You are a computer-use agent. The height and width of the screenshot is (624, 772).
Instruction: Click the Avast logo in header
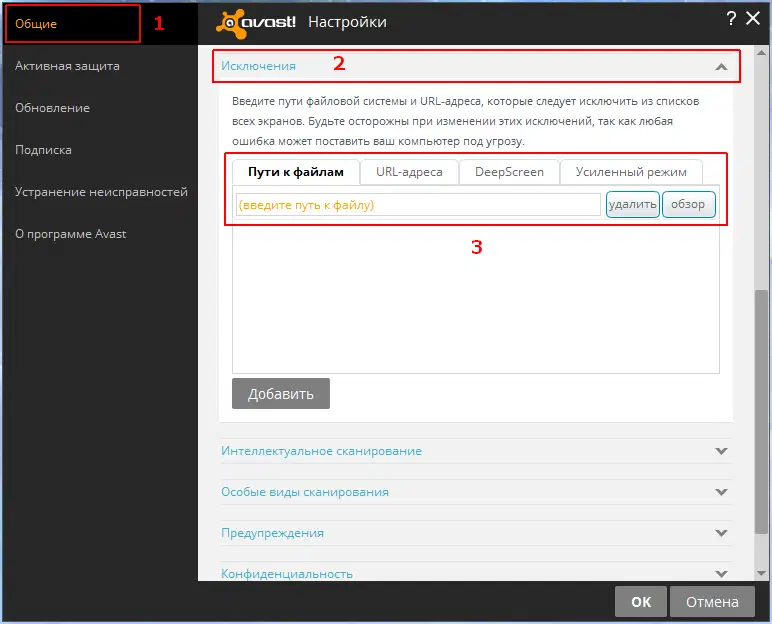point(256,23)
